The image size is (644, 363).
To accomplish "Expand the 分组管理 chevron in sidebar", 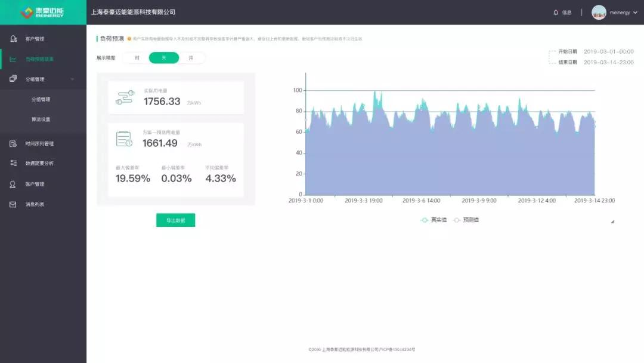I will [x=72, y=79].
